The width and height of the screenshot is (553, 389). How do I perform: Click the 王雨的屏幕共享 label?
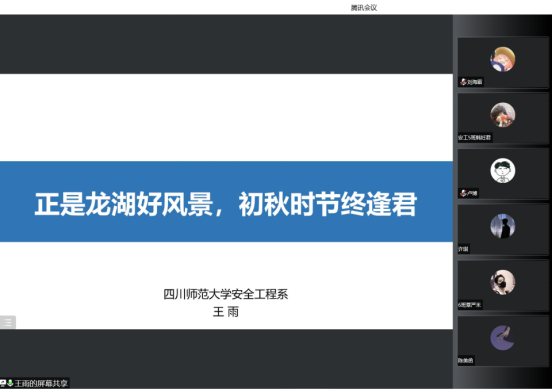41,383
